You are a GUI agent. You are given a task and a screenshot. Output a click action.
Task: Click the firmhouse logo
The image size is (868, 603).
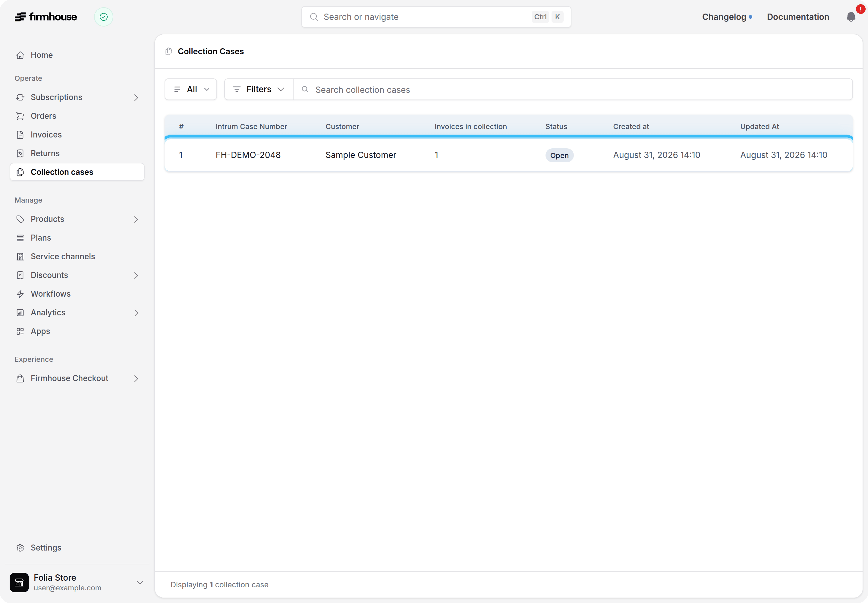pos(46,17)
